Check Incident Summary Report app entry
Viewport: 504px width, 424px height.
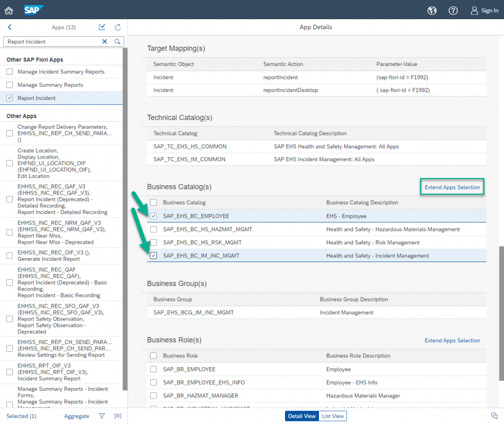tap(10, 372)
